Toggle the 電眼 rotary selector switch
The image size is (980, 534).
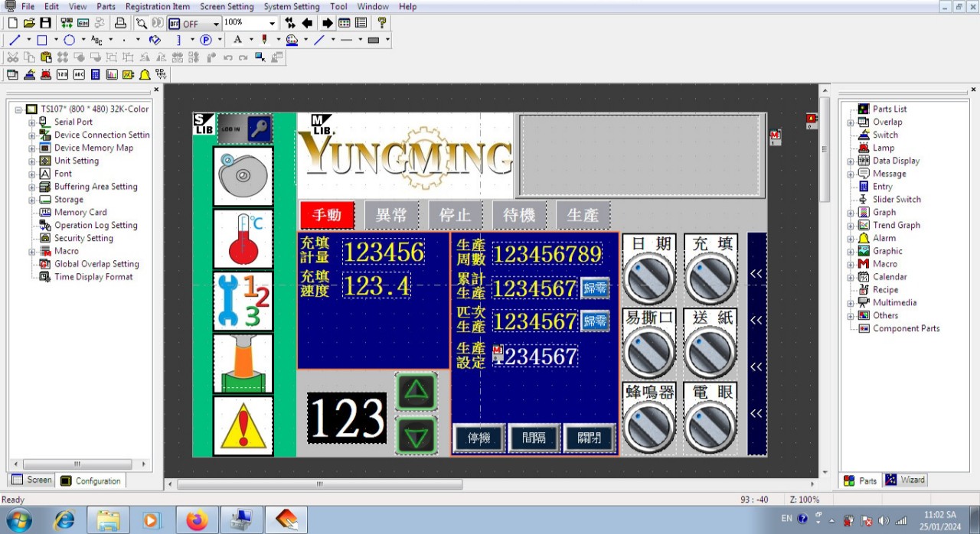711,426
